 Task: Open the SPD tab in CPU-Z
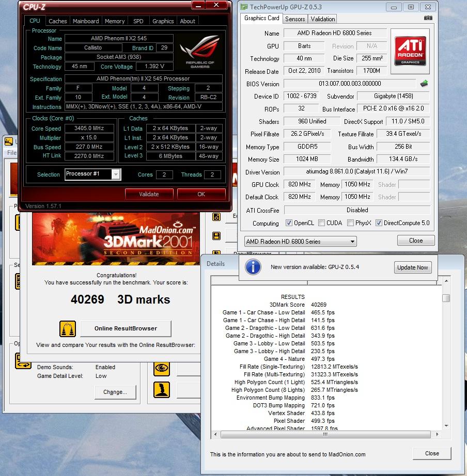[138, 21]
